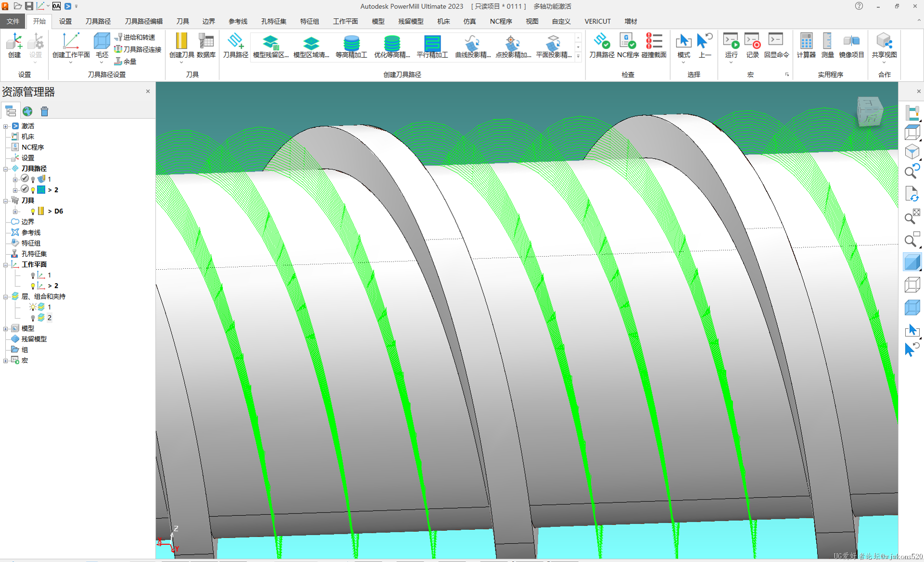The width and height of the screenshot is (924, 562).
Task: Click the 创建 (Create) setup icon
Action: coord(14,46)
